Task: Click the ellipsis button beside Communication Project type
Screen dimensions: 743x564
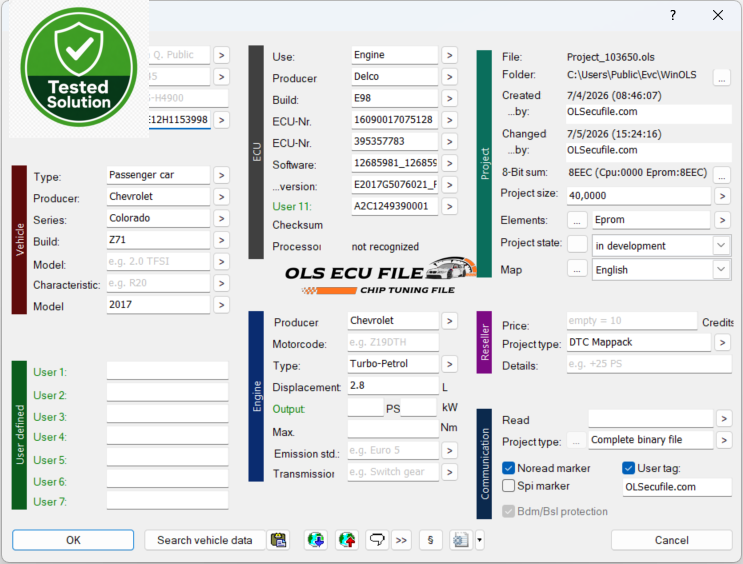Action: tap(576, 441)
